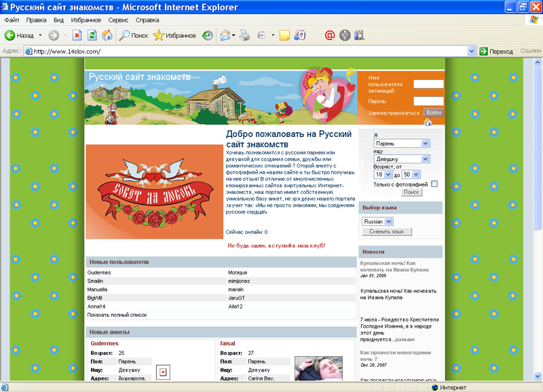Click the Internet zone globe in status bar
This screenshot has width=543, height=392.
435,387
